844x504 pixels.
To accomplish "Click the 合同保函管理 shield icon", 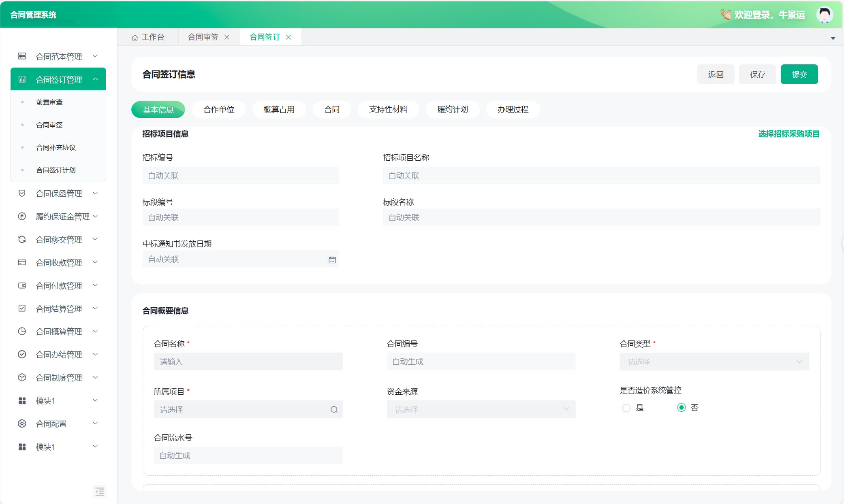I will pos(22,194).
